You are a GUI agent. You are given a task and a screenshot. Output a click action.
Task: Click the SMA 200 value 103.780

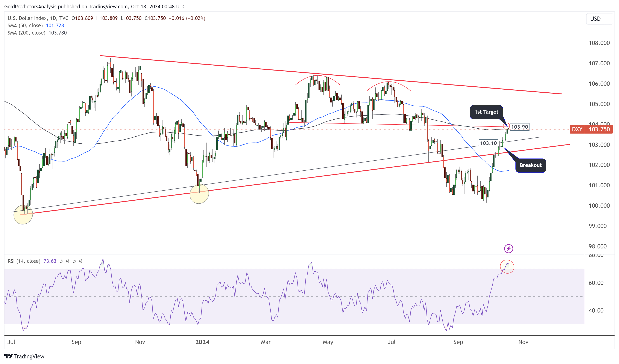click(x=58, y=33)
